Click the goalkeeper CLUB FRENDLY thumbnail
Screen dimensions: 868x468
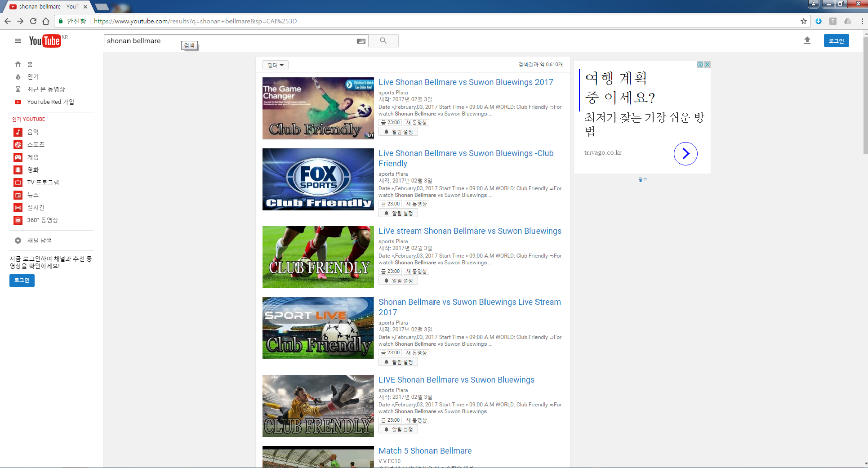tap(318, 406)
